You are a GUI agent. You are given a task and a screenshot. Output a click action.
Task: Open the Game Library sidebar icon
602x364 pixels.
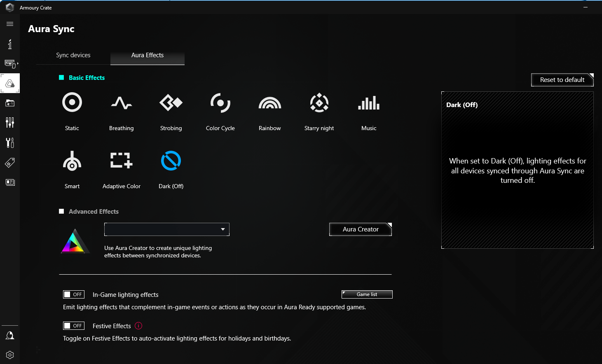coord(10,103)
